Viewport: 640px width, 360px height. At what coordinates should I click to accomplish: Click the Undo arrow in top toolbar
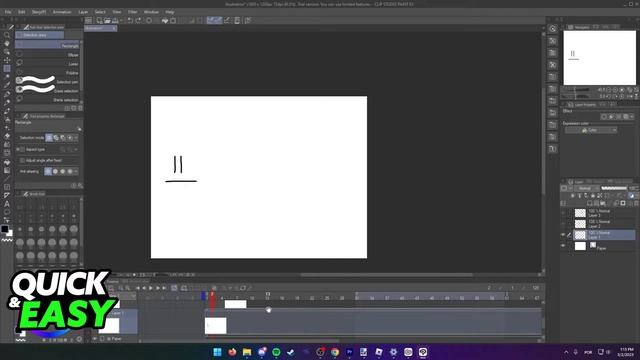coord(130,20)
